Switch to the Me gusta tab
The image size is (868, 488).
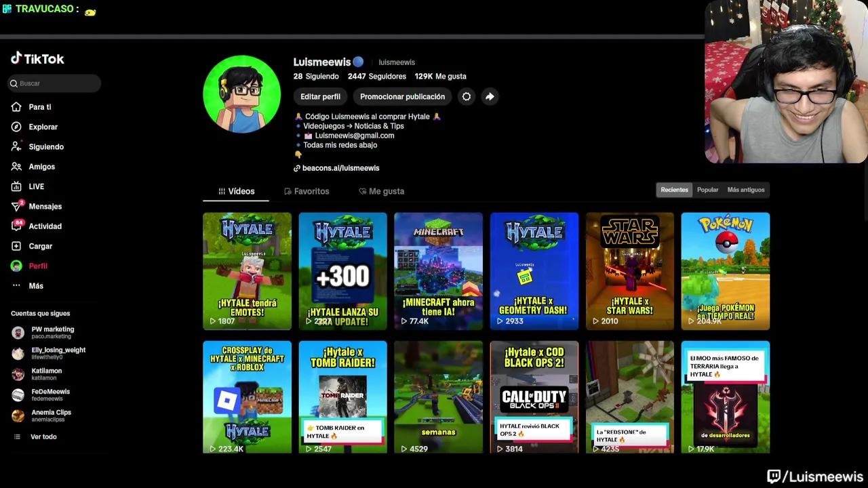tap(381, 191)
